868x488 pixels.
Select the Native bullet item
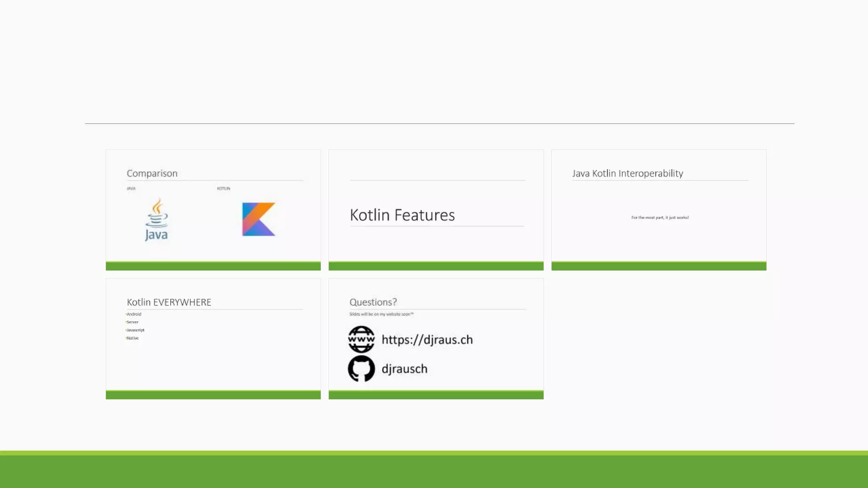tap(132, 338)
